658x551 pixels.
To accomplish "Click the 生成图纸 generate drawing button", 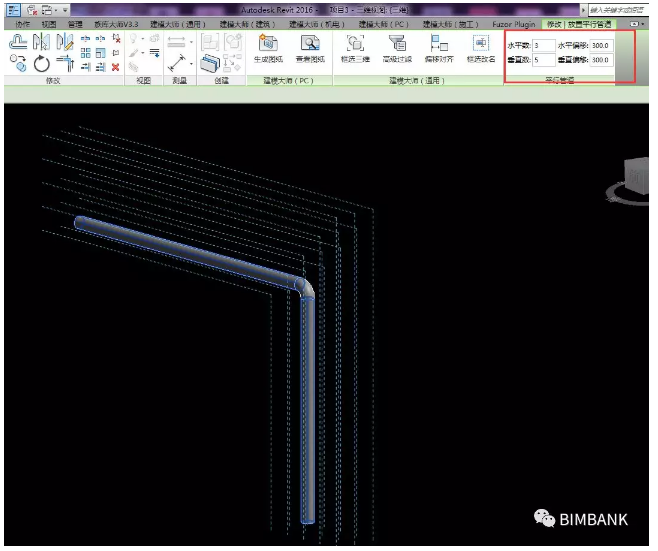I will point(268,49).
